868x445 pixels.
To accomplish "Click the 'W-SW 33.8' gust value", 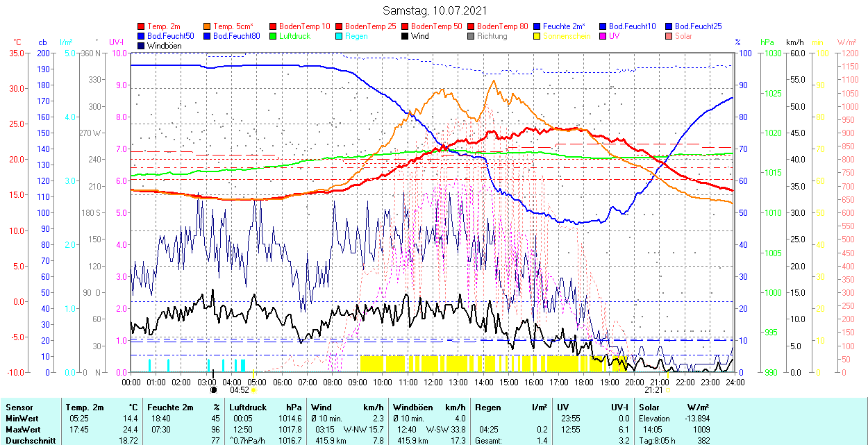I will point(446,430).
